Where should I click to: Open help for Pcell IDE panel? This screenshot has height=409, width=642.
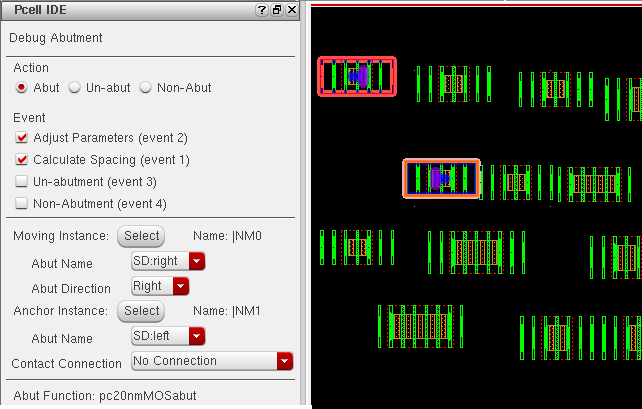click(x=262, y=10)
